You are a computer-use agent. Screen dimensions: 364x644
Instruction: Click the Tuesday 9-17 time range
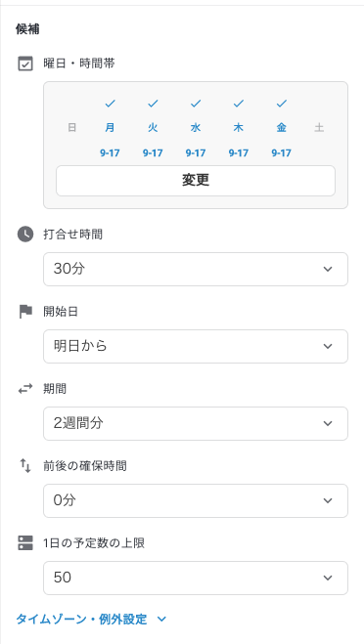click(153, 153)
